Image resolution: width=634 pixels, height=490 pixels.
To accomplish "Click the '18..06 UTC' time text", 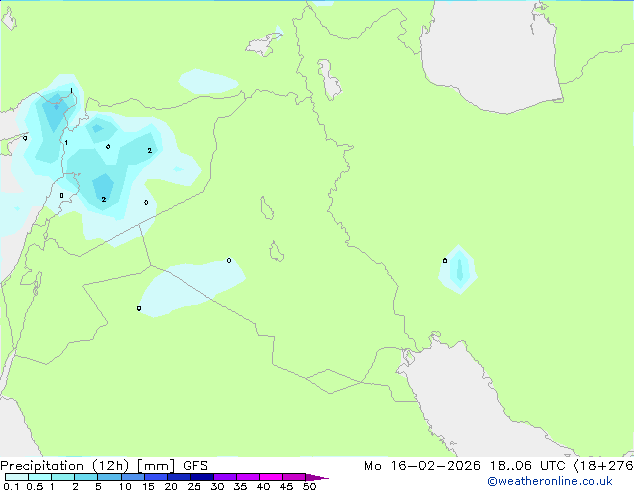I will pyautogui.click(x=528, y=466).
